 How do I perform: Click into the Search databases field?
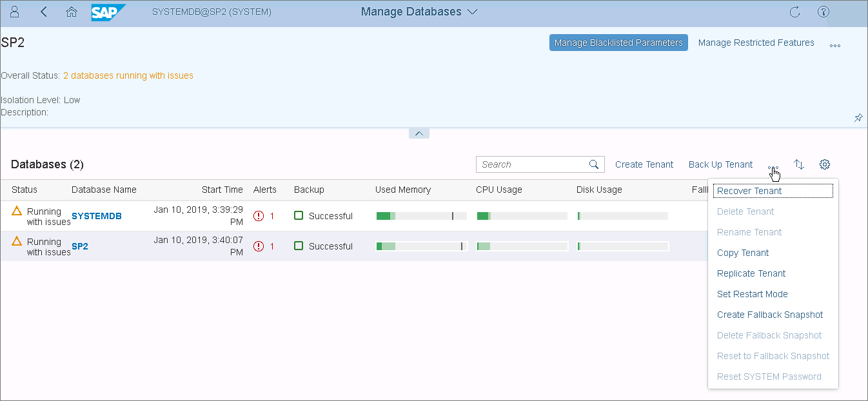(x=532, y=164)
